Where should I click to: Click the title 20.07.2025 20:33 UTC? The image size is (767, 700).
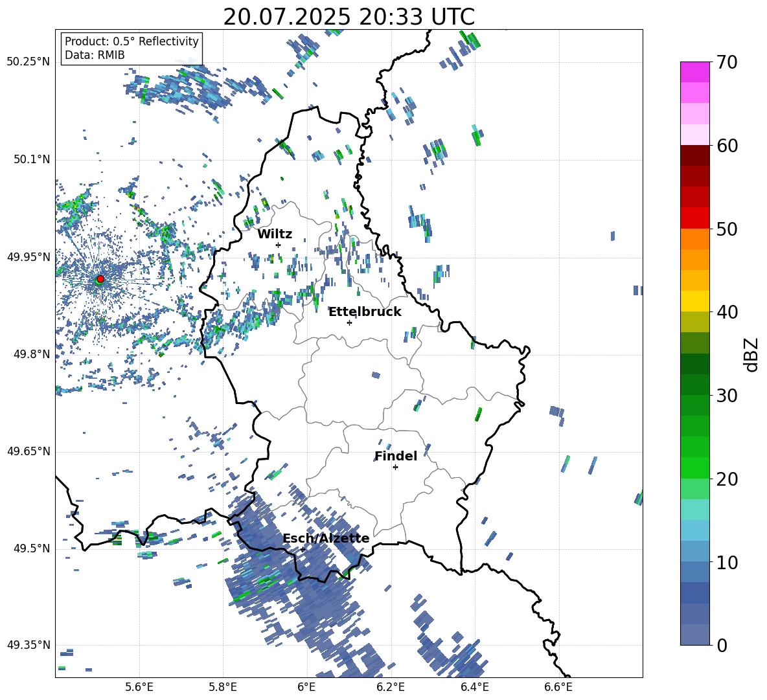pyautogui.click(x=349, y=17)
